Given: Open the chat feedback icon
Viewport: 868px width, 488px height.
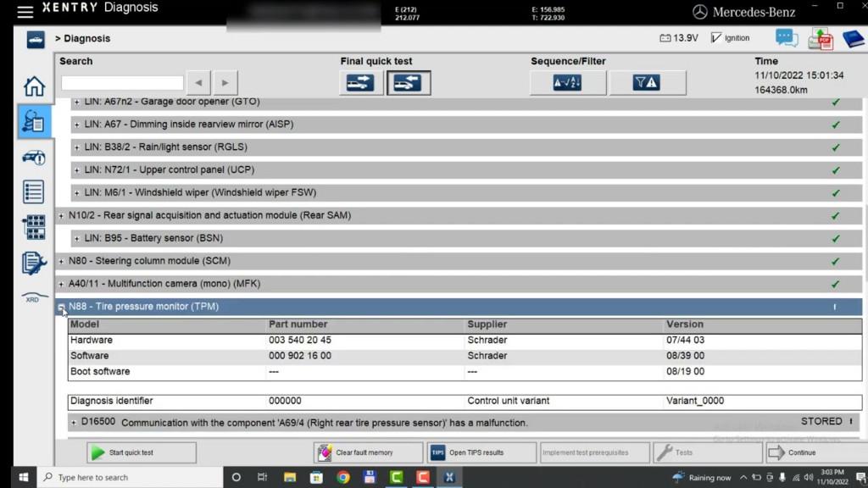Looking at the screenshot, I should (x=787, y=38).
